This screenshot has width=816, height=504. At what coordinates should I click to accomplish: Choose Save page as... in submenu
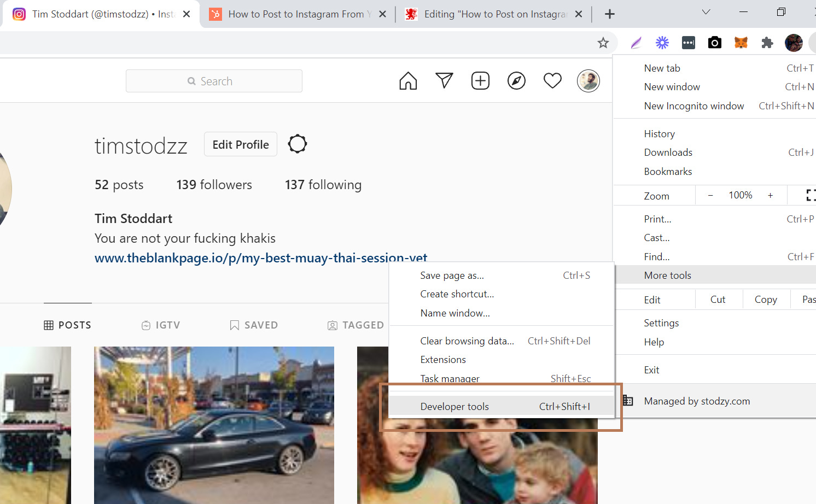[502, 276]
